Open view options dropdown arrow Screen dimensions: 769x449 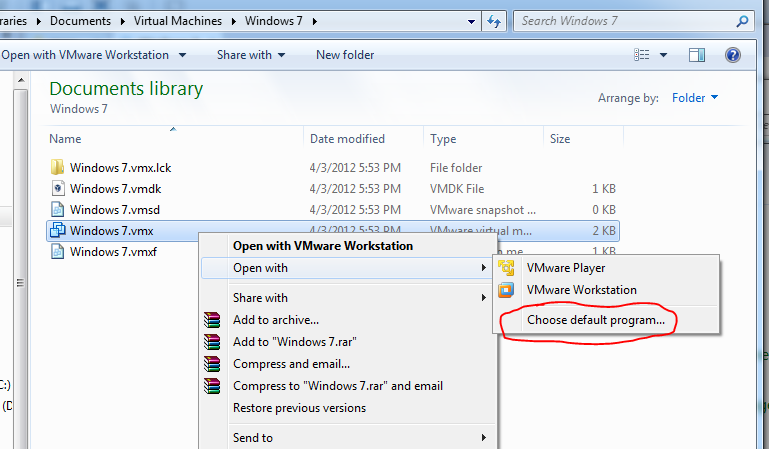point(663,55)
